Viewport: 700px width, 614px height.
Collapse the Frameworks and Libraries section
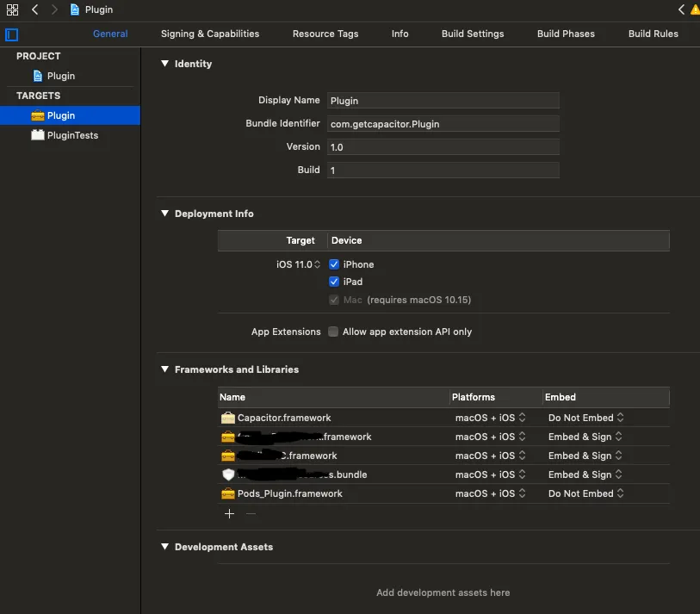pos(165,369)
